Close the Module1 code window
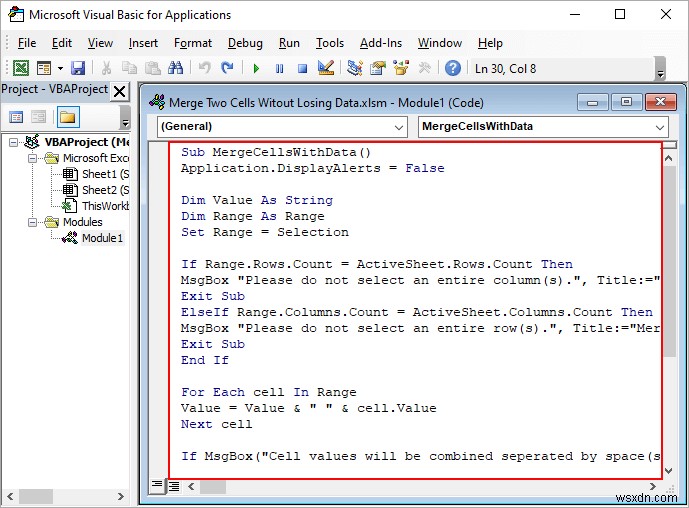The width and height of the screenshot is (689, 508). pos(660,102)
